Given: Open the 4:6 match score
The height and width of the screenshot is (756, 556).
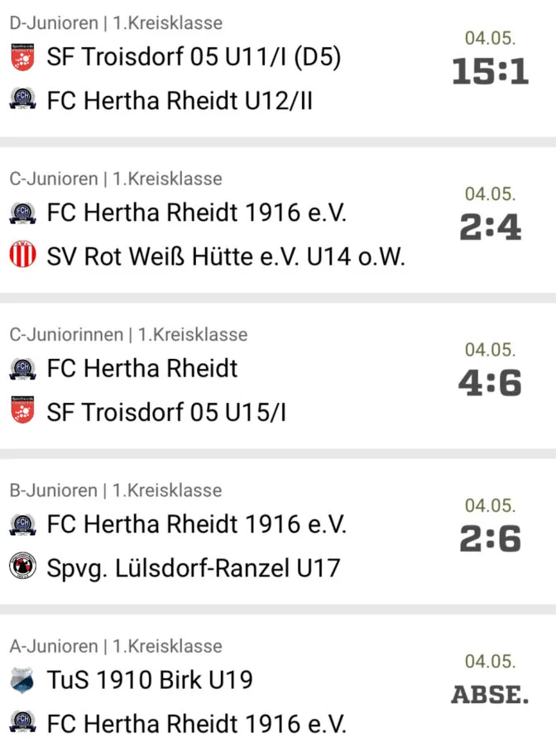Looking at the screenshot, I should (x=490, y=383).
